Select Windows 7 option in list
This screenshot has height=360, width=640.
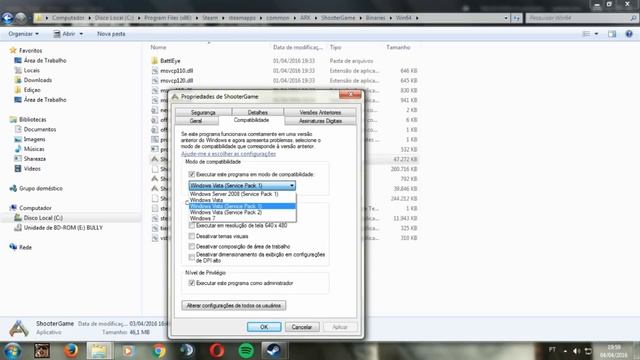[242, 218]
